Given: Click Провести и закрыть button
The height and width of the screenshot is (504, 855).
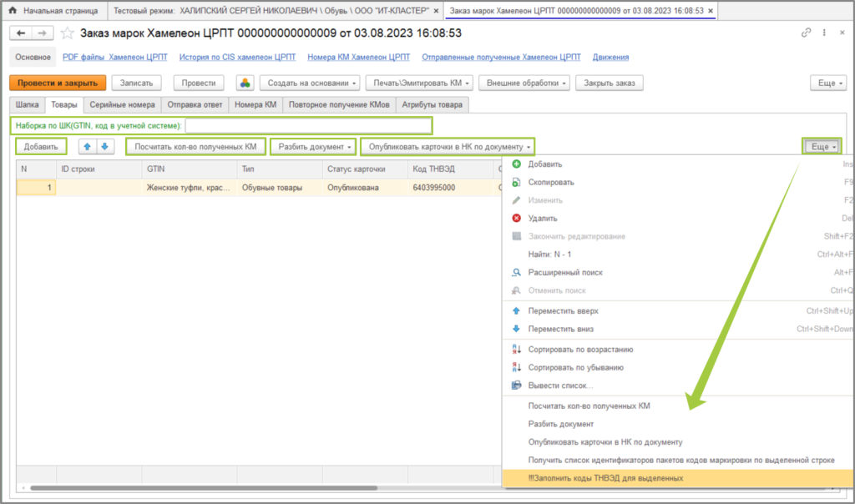Looking at the screenshot, I should (58, 83).
